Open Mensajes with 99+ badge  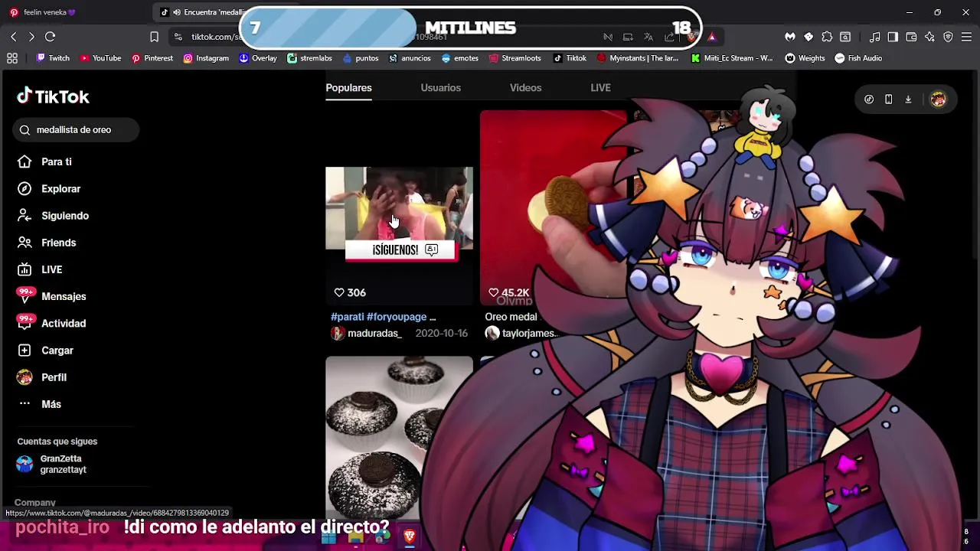[52, 296]
